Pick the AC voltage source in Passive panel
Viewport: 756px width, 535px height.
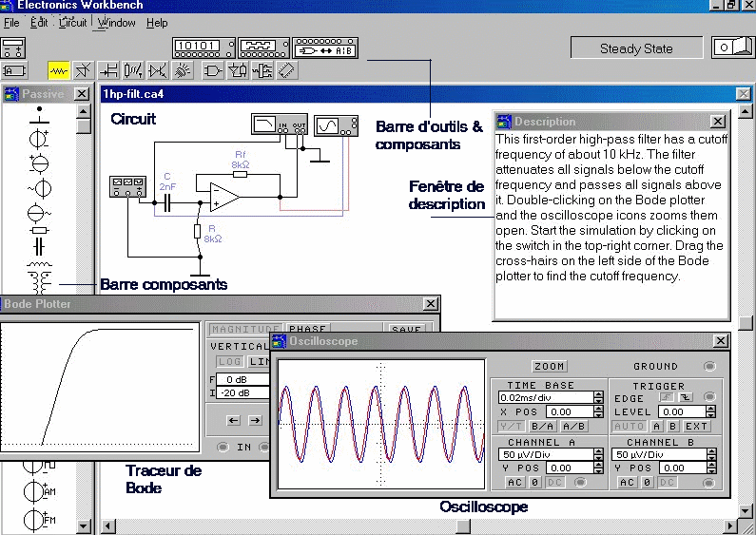pos(40,188)
